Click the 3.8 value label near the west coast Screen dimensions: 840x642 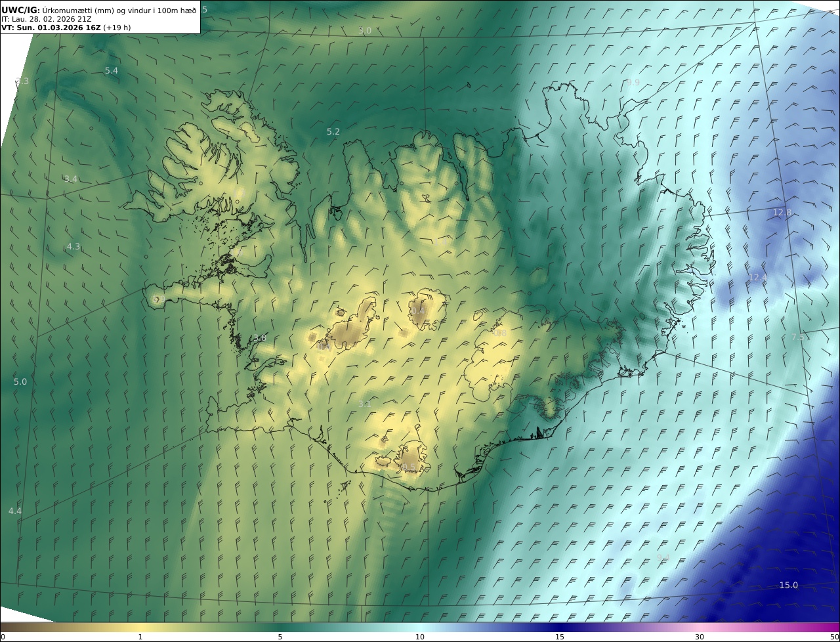[260, 339]
